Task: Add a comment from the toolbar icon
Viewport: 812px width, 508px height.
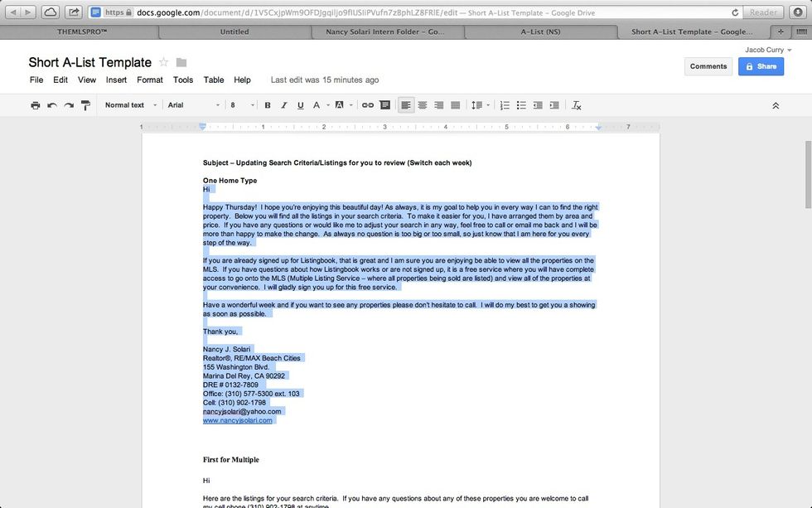Action: coord(384,105)
